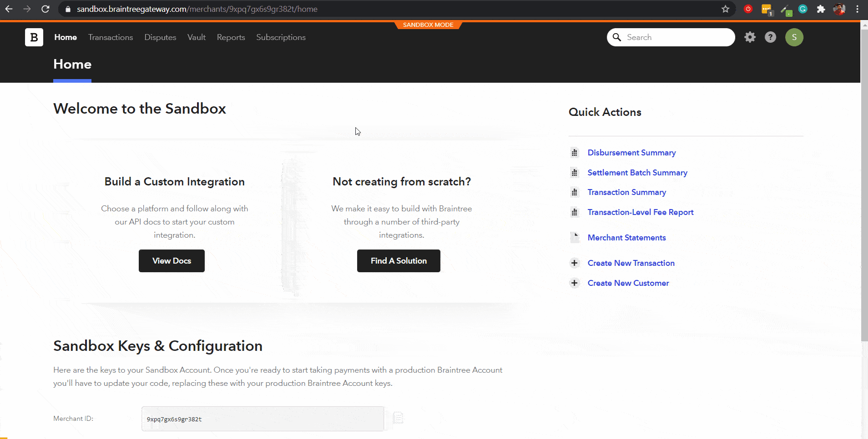Click the Quick Actions heading
The image size is (868, 439).
click(x=605, y=112)
